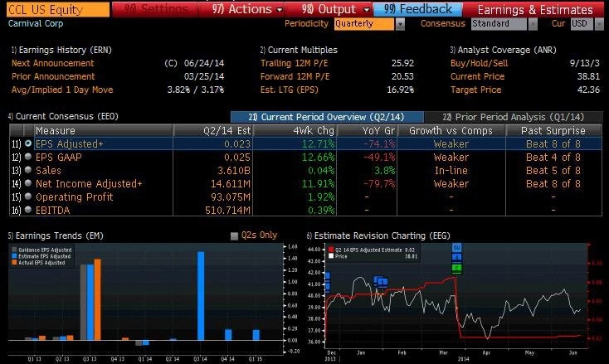The height and width of the screenshot is (364, 609).
Task: Click the Past Surprise column header
Action: tap(554, 131)
